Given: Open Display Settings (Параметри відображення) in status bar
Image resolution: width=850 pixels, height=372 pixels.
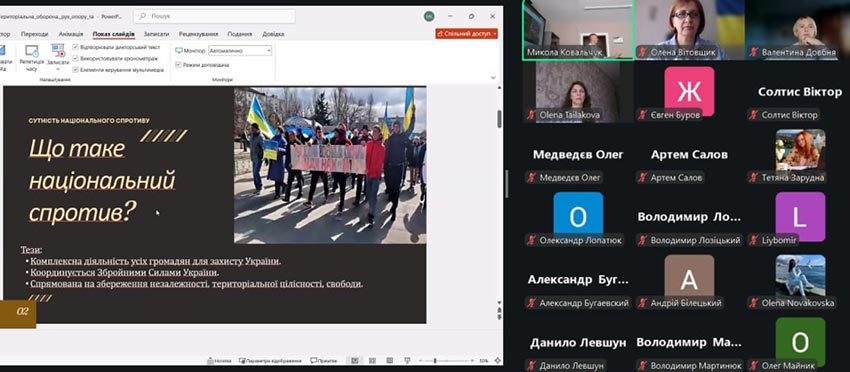Looking at the screenshot, I should tap(271, 361).
